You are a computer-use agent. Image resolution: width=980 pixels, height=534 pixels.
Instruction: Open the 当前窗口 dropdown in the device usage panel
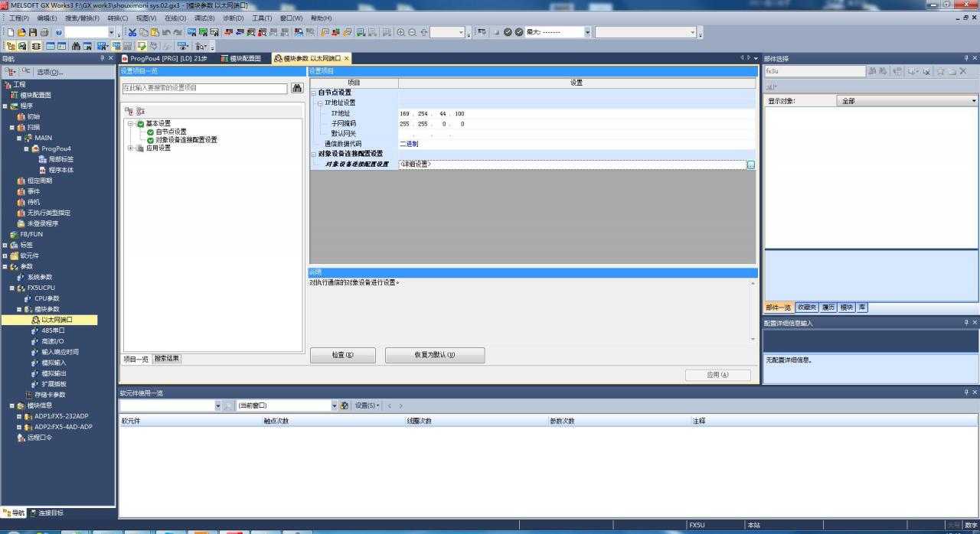click(334, 405)
